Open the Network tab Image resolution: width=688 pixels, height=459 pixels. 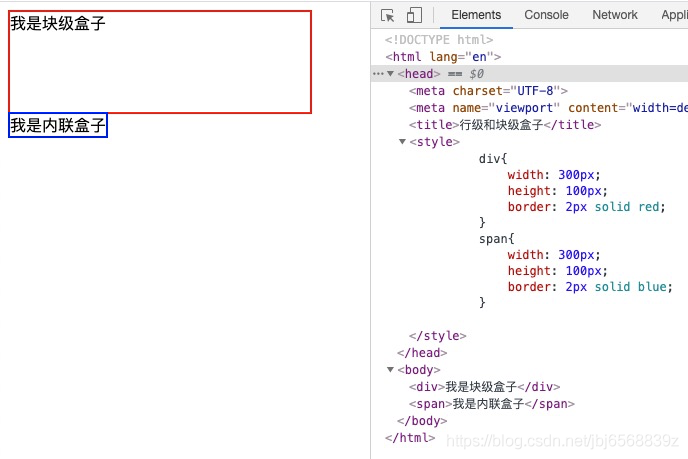(615, 15)
